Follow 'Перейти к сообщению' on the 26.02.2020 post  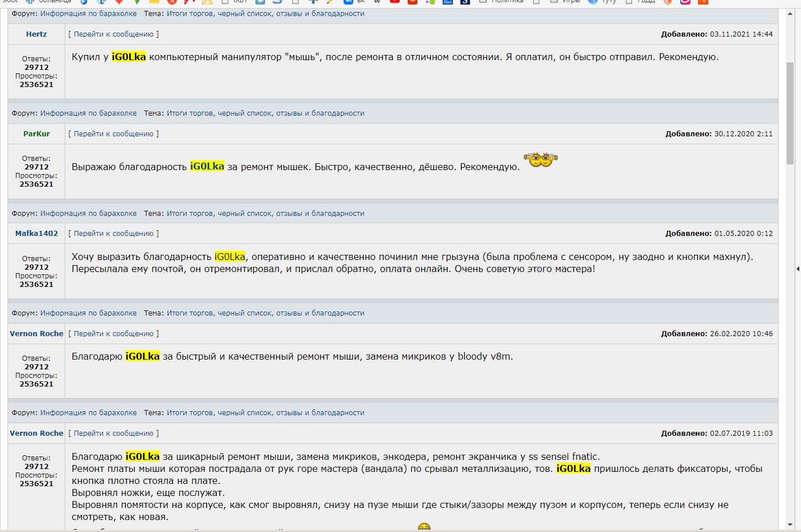pyautogui.click(x=113, y=334)
